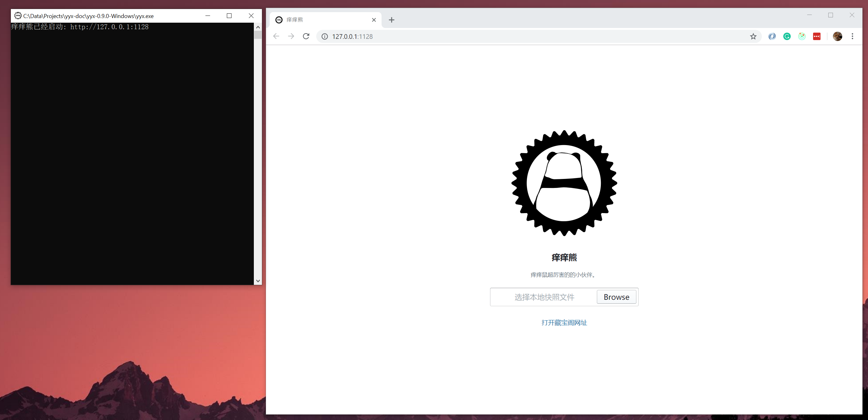Click the forward navigation arrow

(291, 36)
